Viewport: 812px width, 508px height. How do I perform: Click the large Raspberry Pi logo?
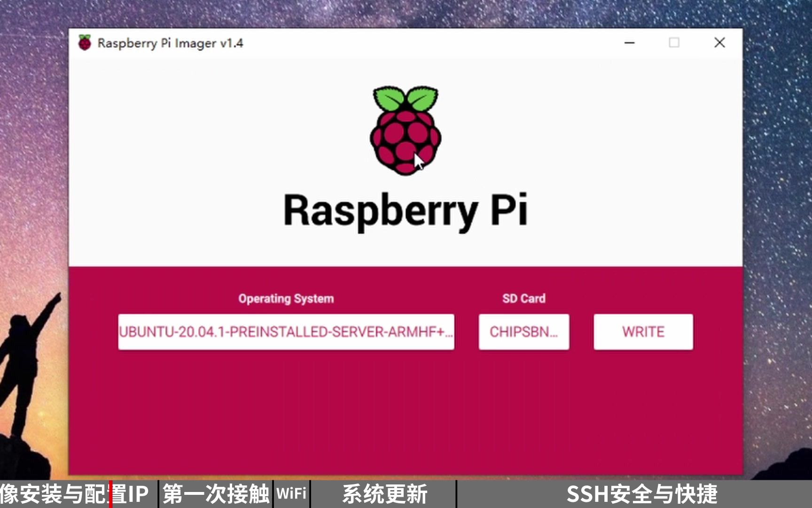coord(405,130)
